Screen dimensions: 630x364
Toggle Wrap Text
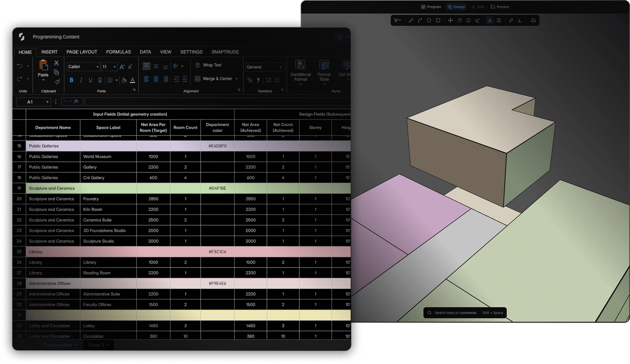pos(208,65)
